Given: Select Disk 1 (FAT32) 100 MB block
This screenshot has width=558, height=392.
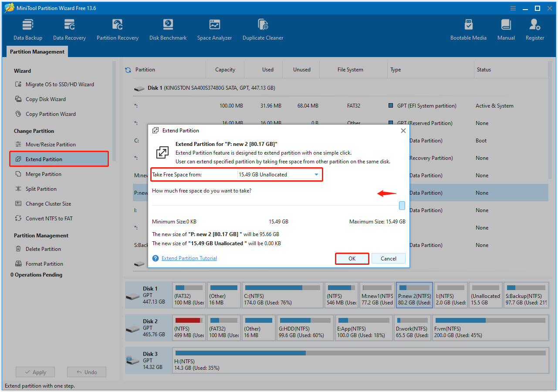Looking at the screenshot, I should 189,295.
